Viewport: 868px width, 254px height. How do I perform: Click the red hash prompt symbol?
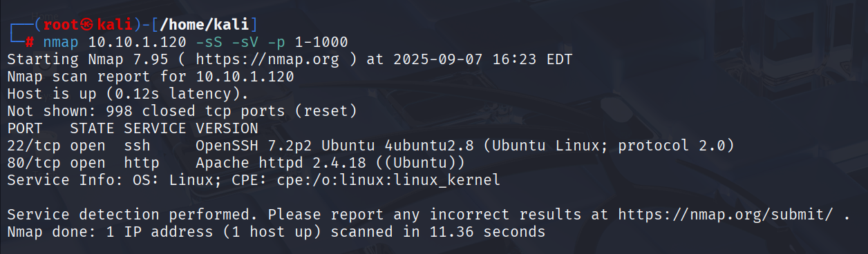30,42
